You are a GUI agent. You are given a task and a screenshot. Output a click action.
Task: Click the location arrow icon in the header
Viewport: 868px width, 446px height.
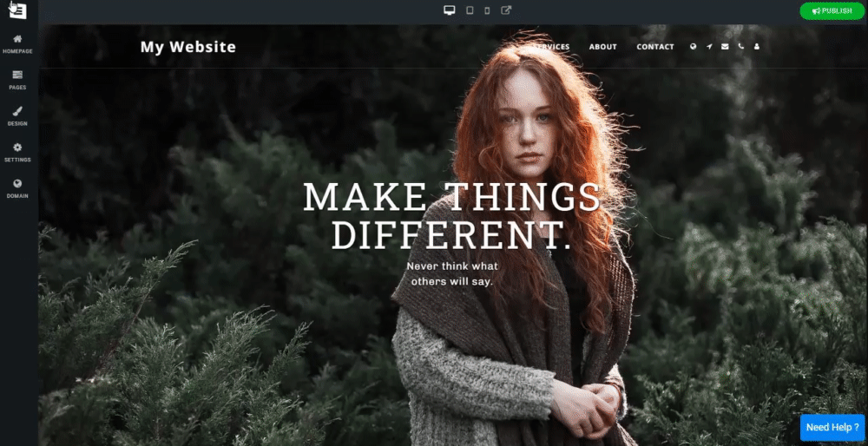point(709,47)
